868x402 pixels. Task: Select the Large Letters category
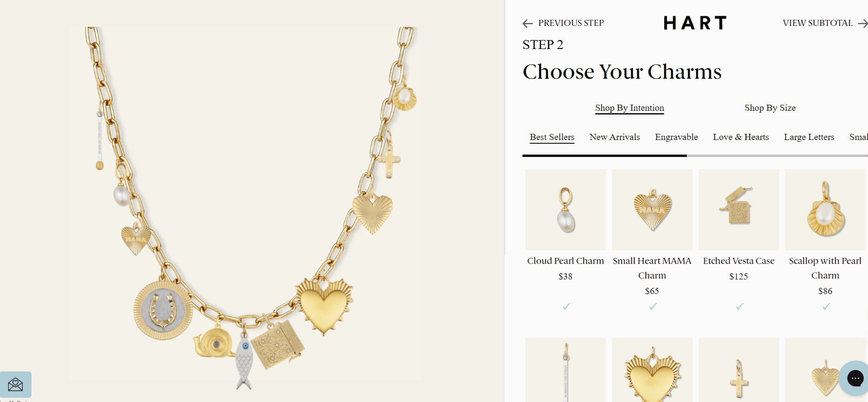(x=809, y=137)
